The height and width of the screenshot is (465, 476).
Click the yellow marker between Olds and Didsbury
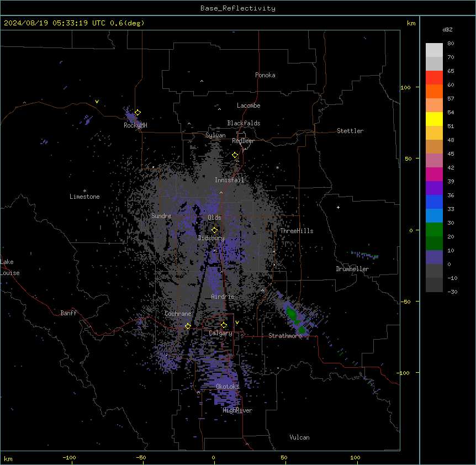214,230
